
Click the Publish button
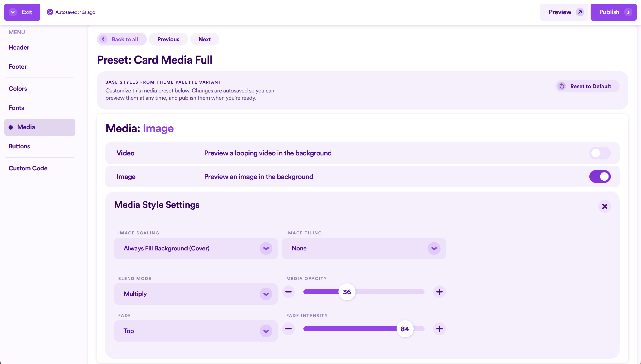613,12
